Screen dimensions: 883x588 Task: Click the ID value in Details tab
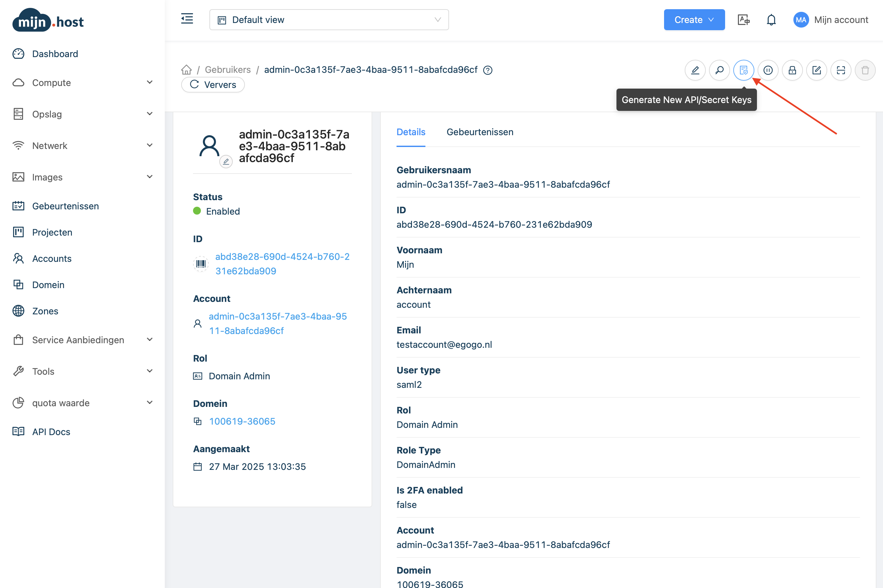click(494, 225)
